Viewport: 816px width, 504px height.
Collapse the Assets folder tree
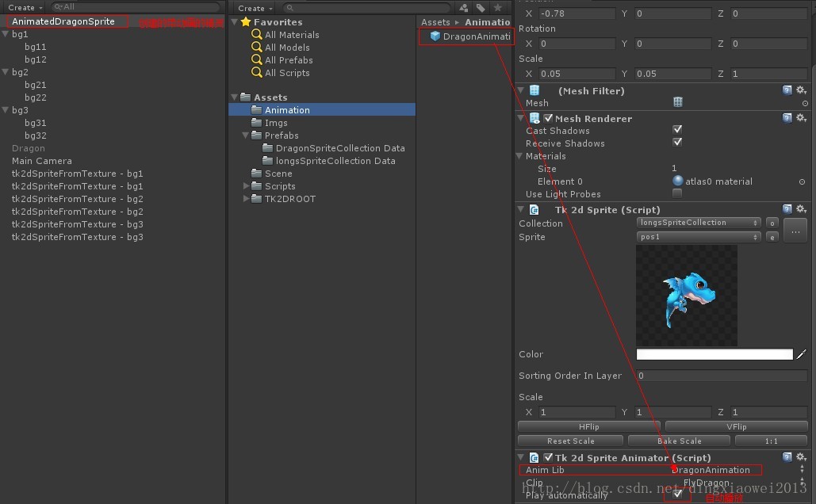point(235,97)
